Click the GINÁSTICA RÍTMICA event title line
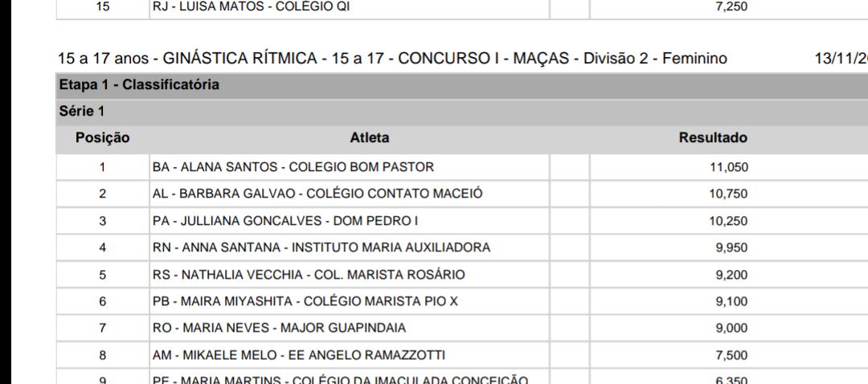 tap(392, 58)
